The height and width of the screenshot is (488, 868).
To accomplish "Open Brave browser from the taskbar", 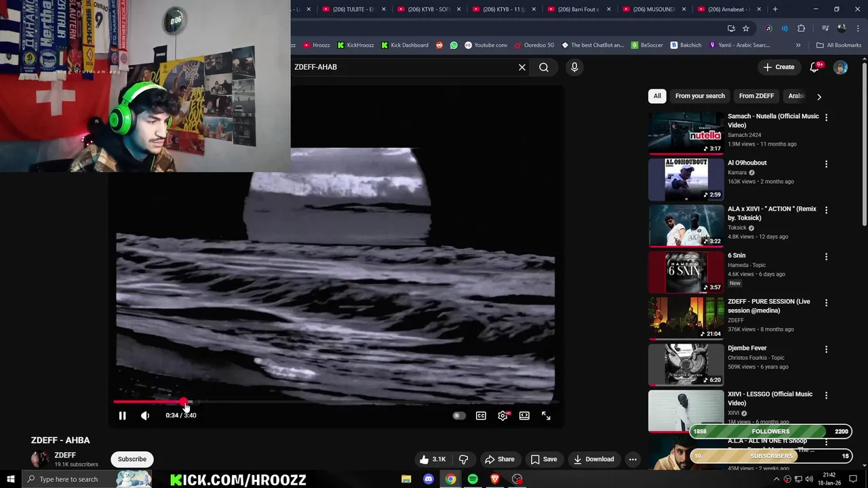I will click(x=495, y=479).
